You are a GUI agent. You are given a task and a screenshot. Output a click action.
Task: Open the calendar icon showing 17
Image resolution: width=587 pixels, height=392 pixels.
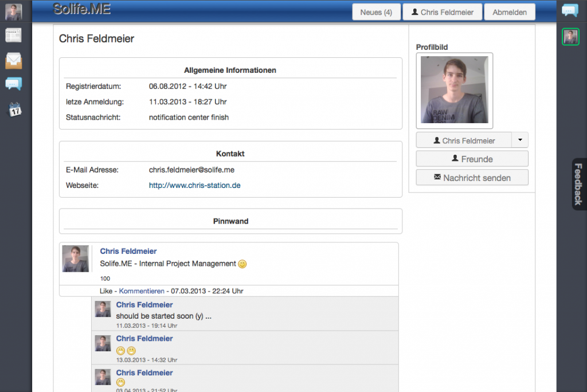point(14,109)
